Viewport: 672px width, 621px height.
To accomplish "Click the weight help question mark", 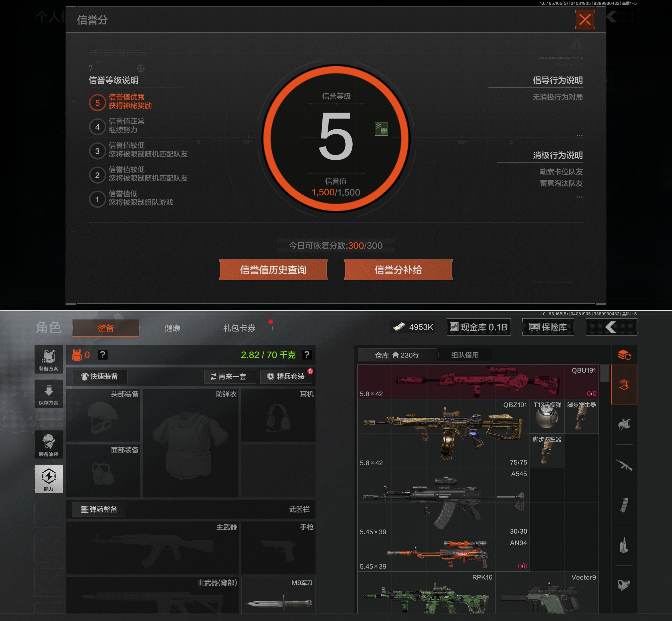I will 306,355.
